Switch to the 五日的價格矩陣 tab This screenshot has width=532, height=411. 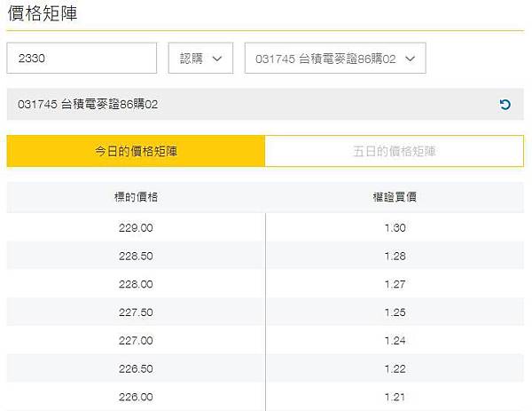click(x=395, y=151)
